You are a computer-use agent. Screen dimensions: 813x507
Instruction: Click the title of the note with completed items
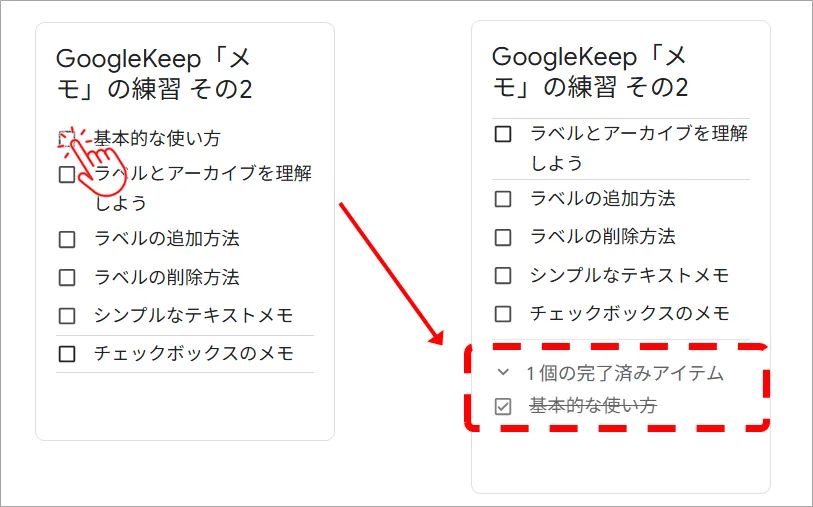click(590, 71)
